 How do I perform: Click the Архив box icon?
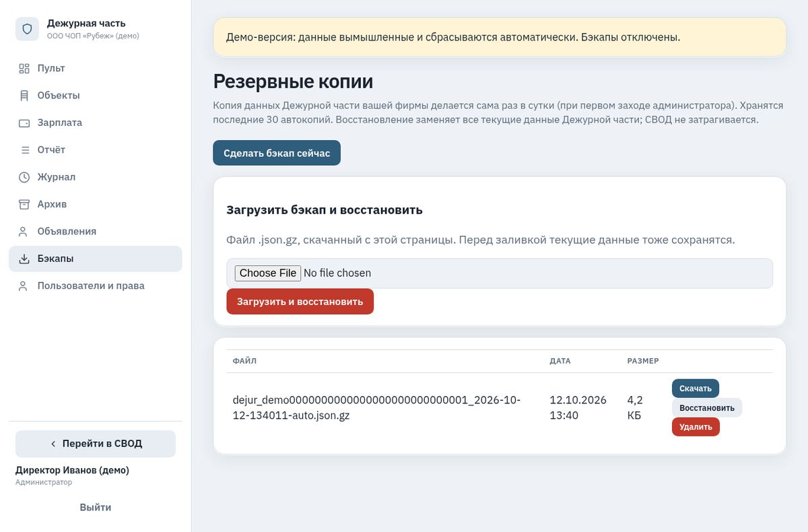pyautogui.click(x=24, y=204)
